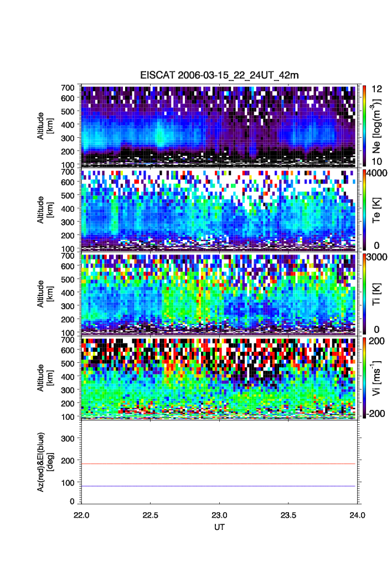The height and width of the screenshot is (588, 392).
Task: Click the plot title EISCAT 2006-03-15_22_24UT_42m
Action: tap(219, 75)
